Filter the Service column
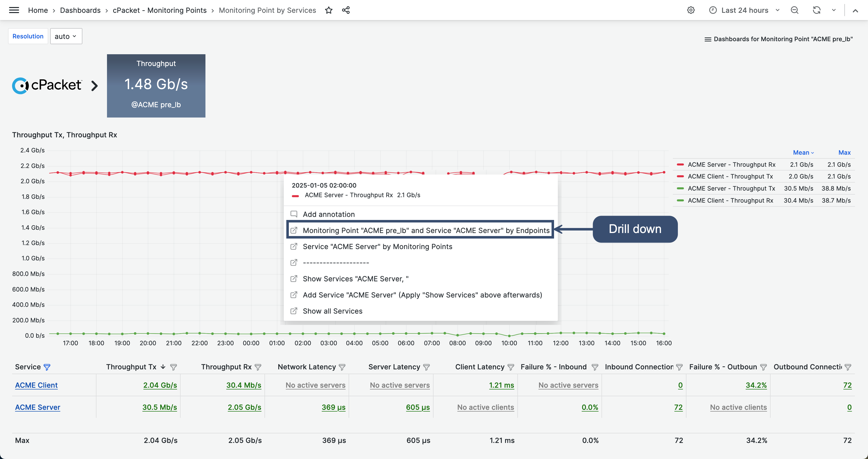Screen dimensions: 868x459 click(47, 367)
